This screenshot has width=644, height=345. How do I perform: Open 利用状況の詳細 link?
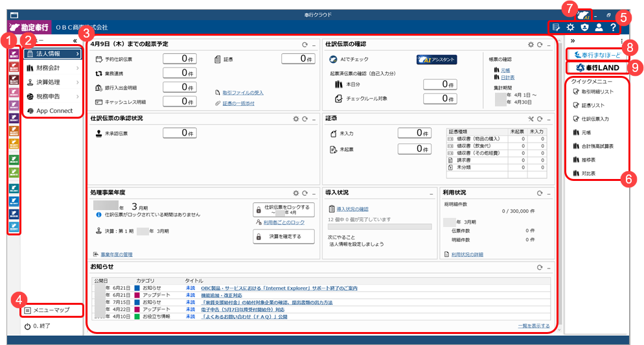coord(467,255)
